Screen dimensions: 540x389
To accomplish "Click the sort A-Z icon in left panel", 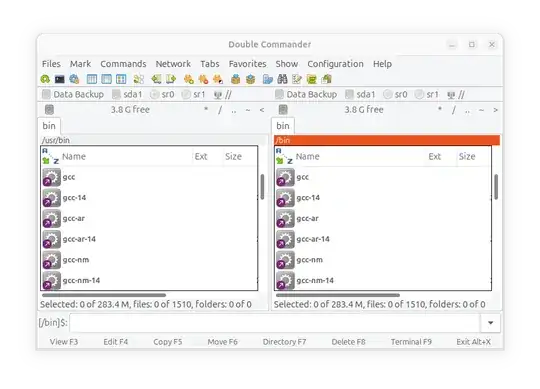I will 50,156.
